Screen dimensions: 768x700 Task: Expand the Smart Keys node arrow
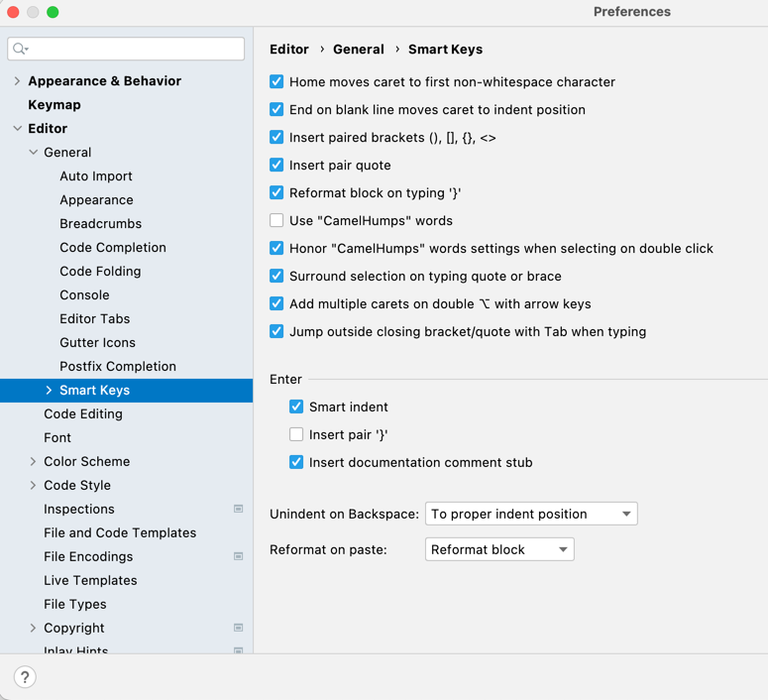49,391
